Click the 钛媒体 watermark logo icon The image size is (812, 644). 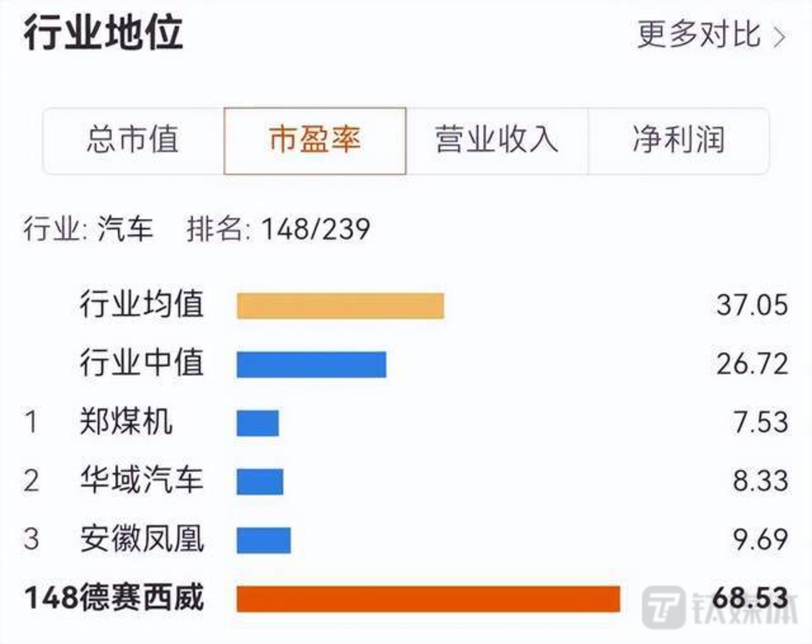(664, 607)
